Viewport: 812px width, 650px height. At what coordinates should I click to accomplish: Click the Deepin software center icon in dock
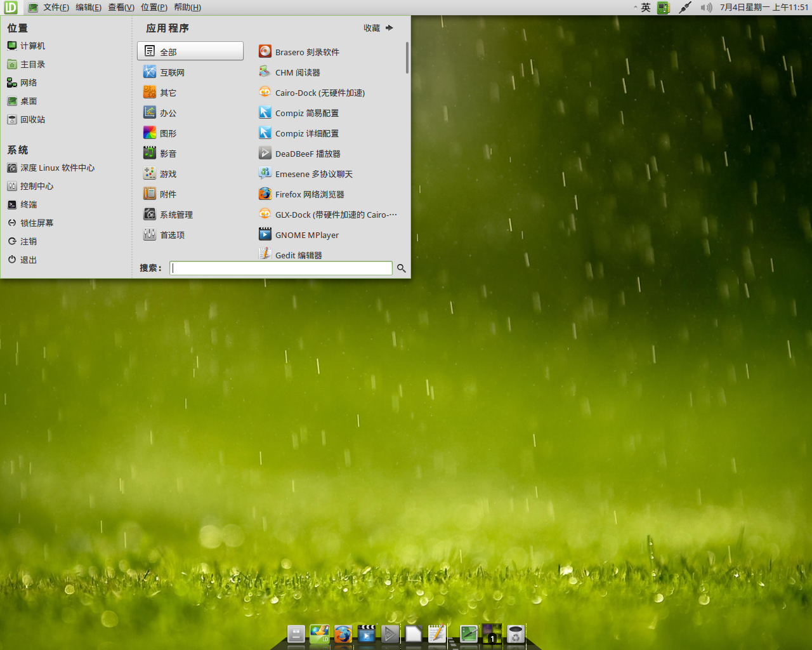pos(319,634)
